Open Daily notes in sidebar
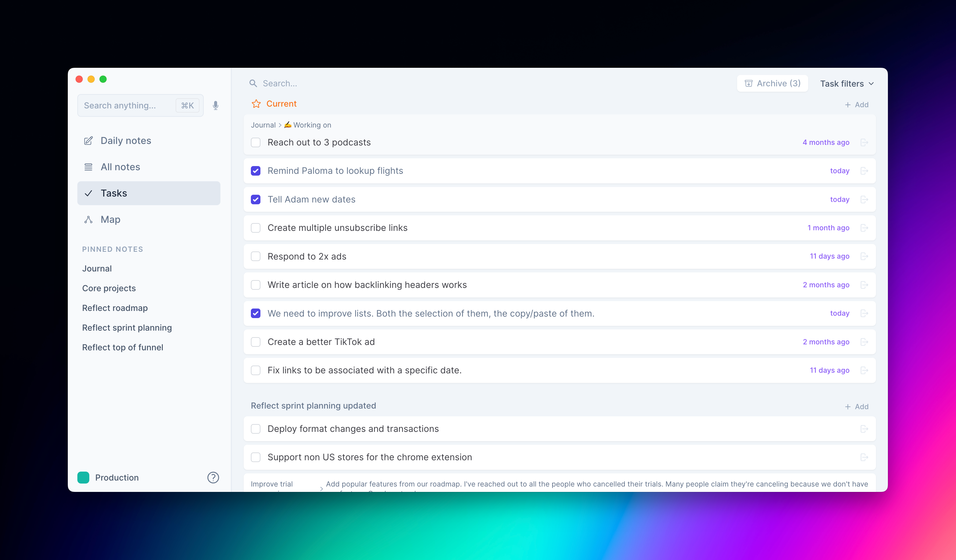This screenshot has height=560, width=956. [125, 141]
